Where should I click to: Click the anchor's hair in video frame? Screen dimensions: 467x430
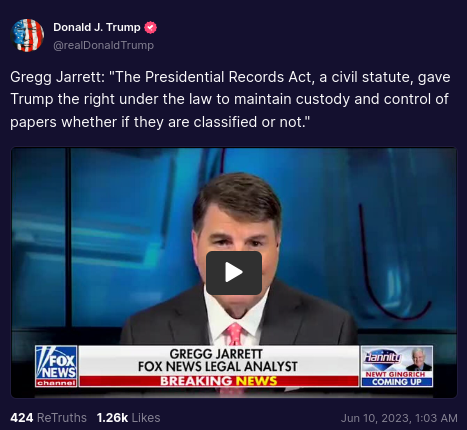(x=237, y=197)
